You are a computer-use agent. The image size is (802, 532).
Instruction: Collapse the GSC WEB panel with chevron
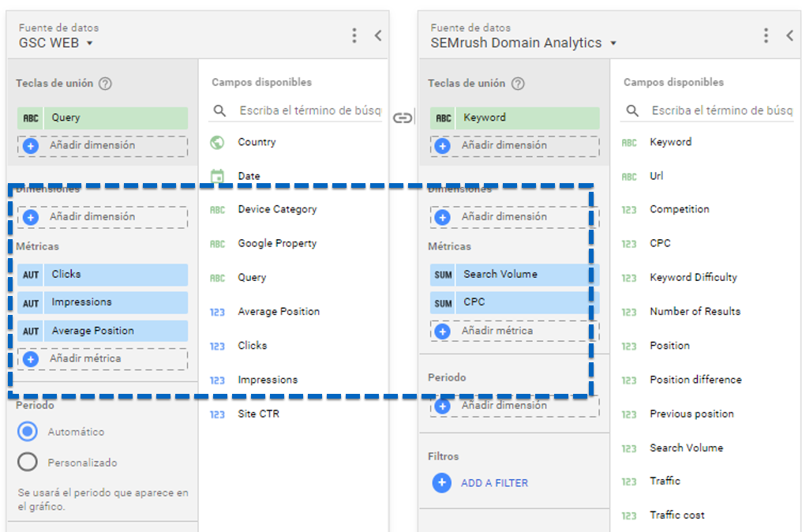coord(377,36)
